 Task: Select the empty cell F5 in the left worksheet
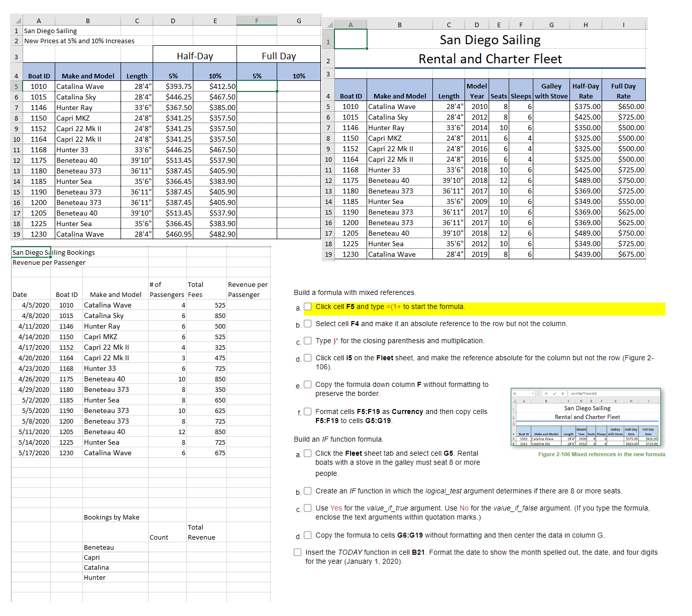(257, 86)
